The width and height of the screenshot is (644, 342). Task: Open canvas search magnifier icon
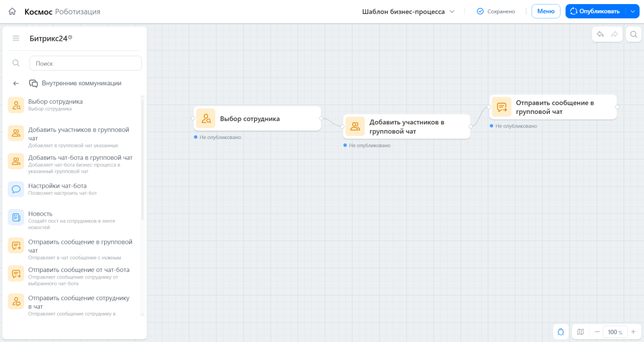coord(633,34)
